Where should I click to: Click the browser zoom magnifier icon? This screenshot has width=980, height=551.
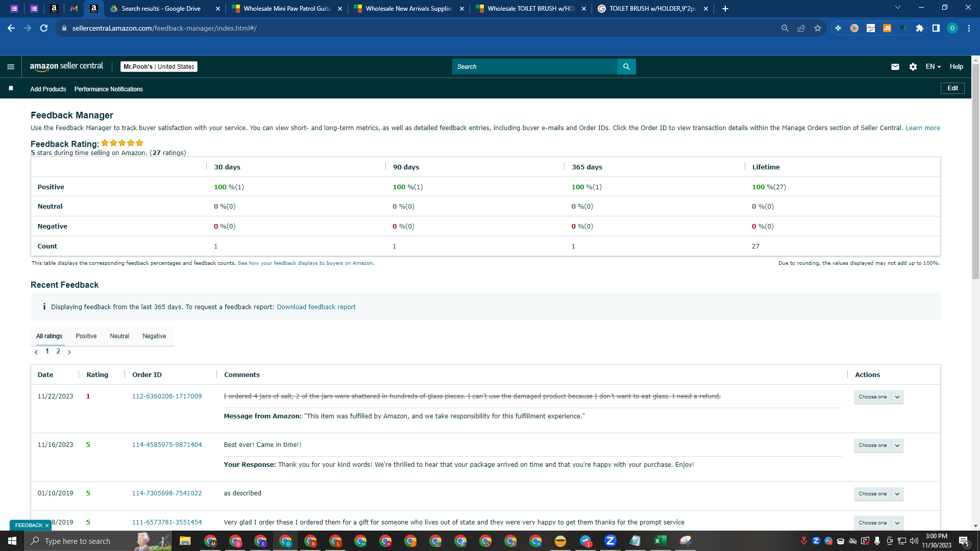[x=785, y=28]
